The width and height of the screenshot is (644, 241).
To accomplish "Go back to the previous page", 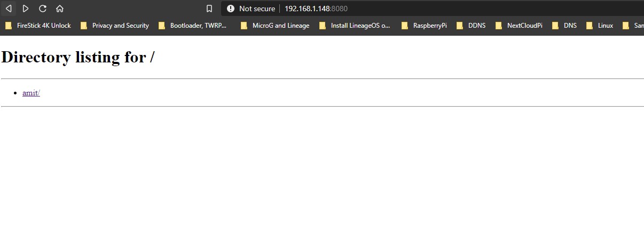I will click(9, 9).
